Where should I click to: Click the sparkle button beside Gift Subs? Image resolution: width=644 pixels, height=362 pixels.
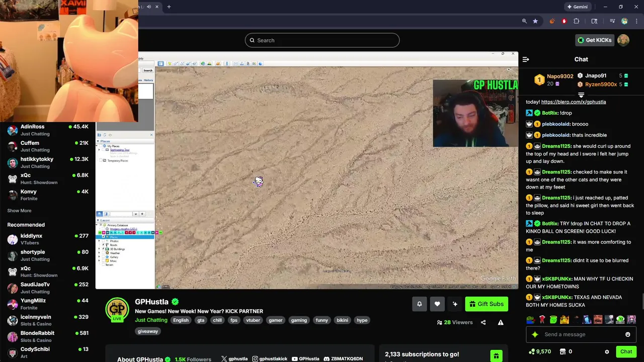coord(455,304)
